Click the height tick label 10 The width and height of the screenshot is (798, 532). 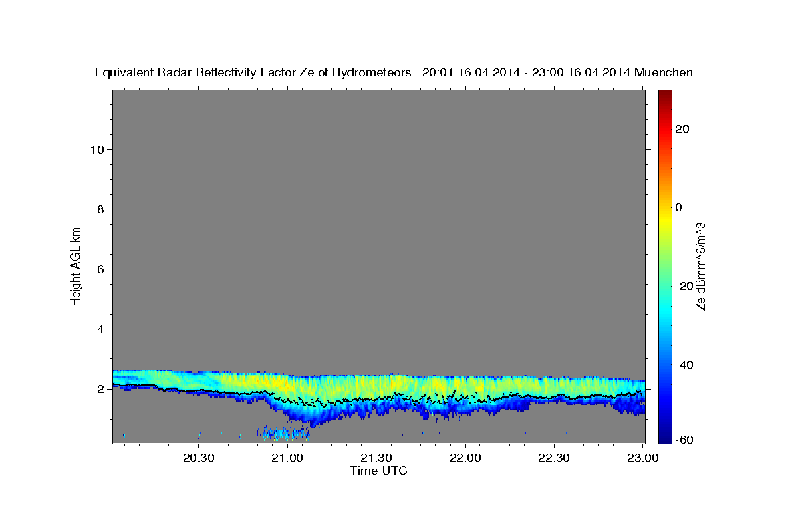[98, 149]
